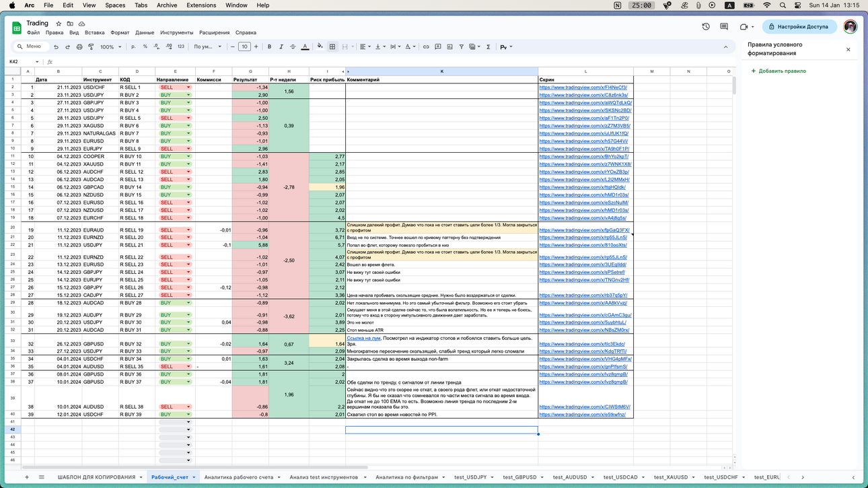Collapse the toolbar with chevron
This screenshot has height=488, width=868.
coord(725,47)
